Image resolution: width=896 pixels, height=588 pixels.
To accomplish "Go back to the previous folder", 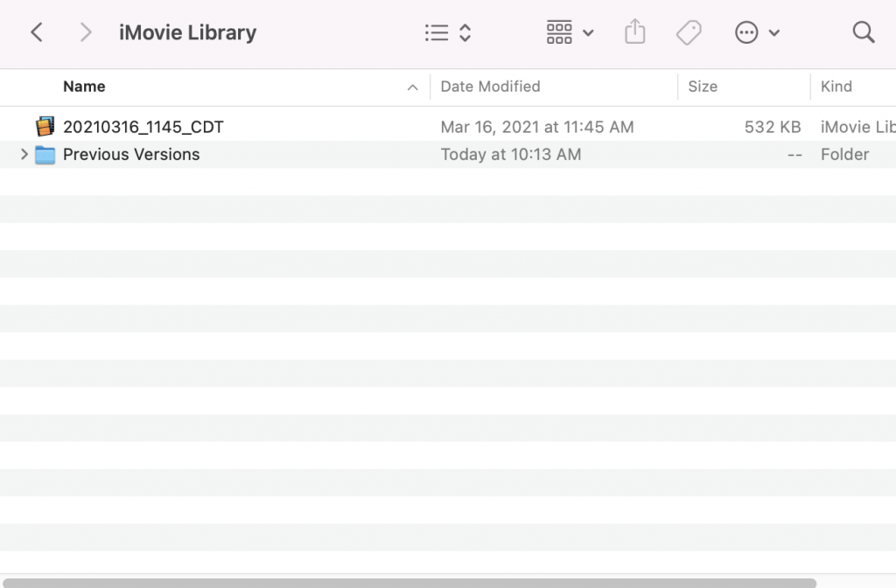I will tap(37, 32).
